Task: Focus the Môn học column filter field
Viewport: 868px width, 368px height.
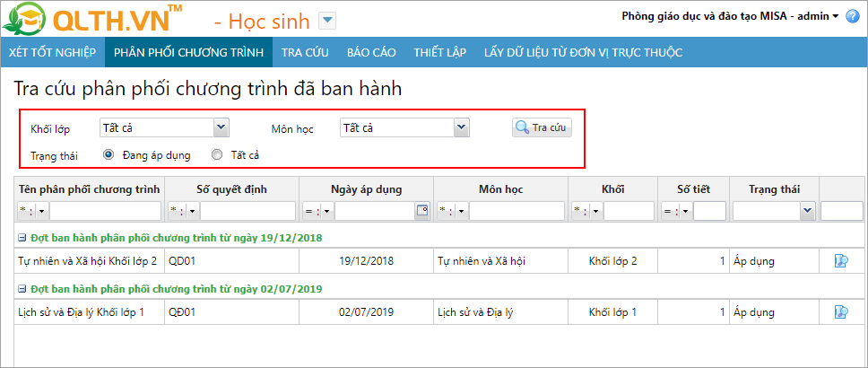Action: (x=517, y=211)
